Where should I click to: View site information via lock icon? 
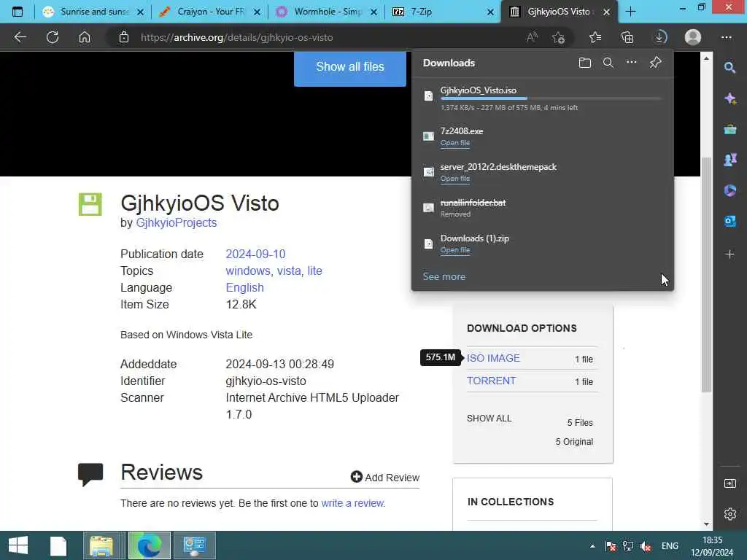(124, 37)
